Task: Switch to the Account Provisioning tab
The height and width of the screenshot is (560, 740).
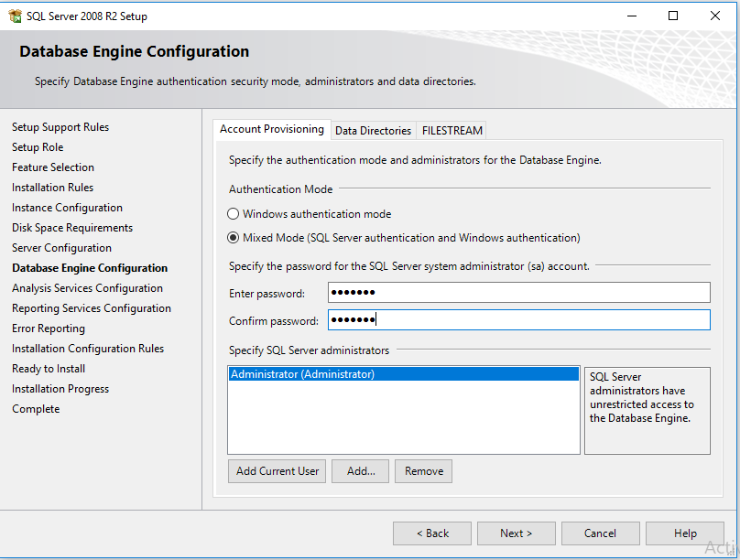Action: pos(272,129)
